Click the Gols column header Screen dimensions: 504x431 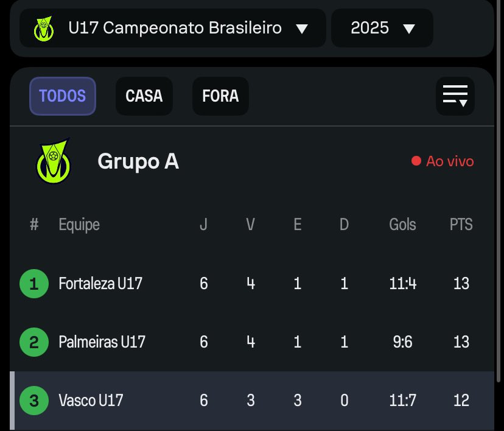[x=402, y=225]
